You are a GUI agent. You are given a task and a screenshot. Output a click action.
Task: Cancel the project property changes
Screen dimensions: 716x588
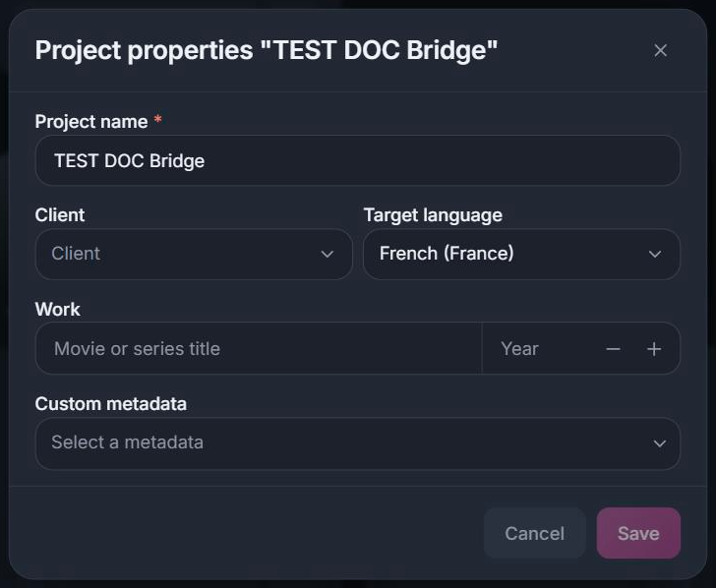tap(534, 533)
